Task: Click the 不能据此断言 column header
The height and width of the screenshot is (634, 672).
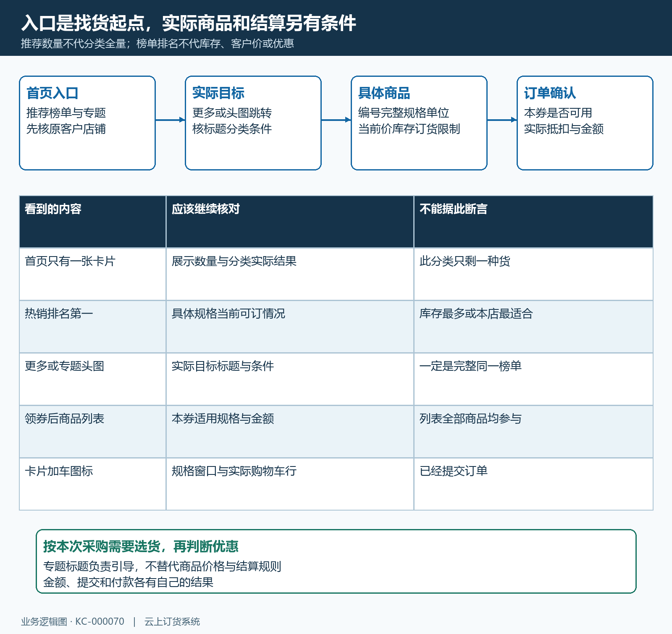Action: [x=533, y=222]
